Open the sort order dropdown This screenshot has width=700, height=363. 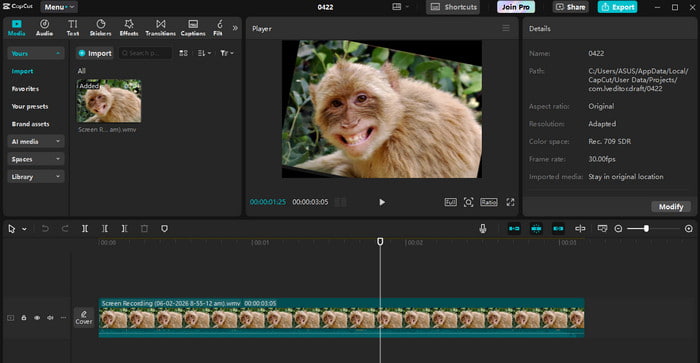coord(204,53)
